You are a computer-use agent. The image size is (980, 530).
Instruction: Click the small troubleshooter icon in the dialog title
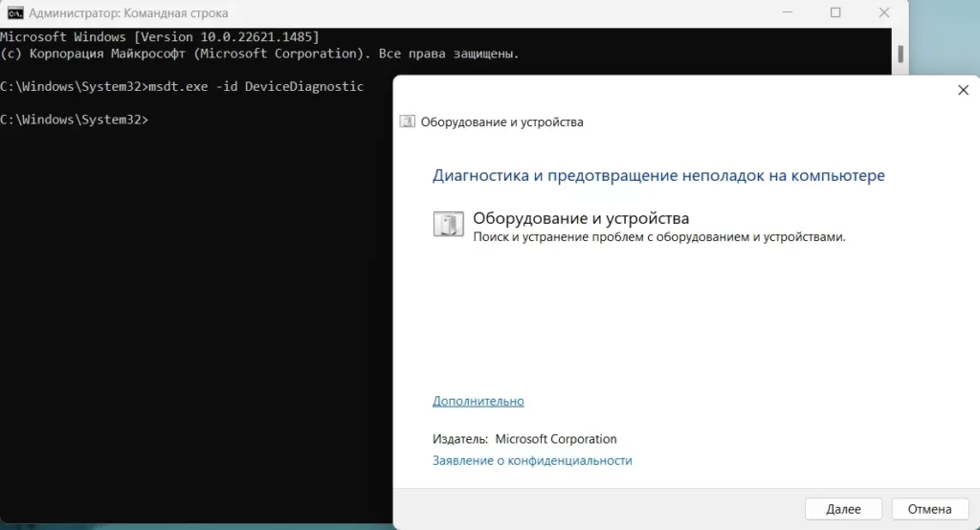click(x=407, y=121)
